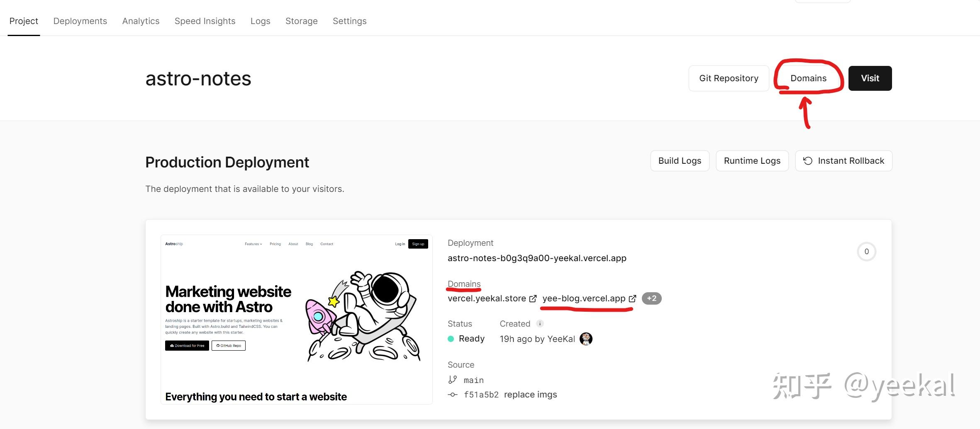Click YeeKal's avatar image
The width and height of the screenshot is (980, 429).
pos(586,339)
